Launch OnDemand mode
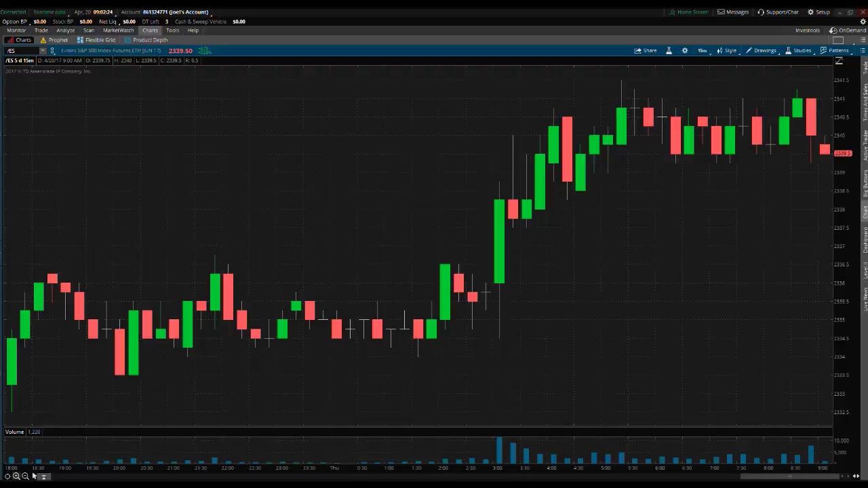This screenshot has height=488, width=868. (x=848, y=30)
